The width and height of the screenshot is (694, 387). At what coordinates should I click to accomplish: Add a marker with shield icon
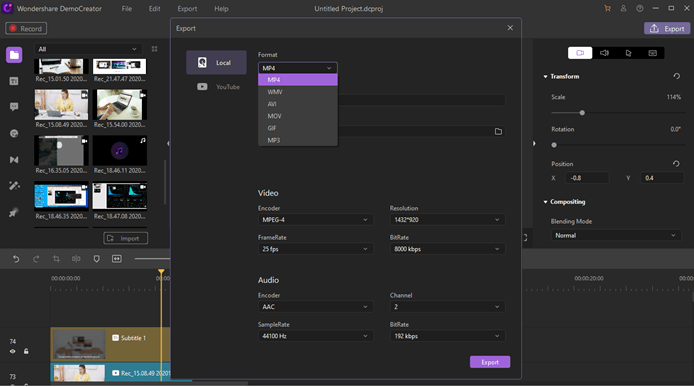[96, 259]
